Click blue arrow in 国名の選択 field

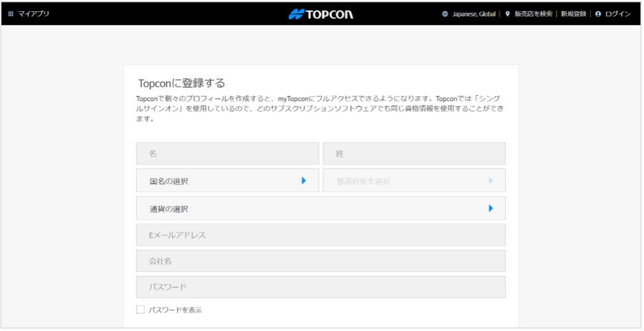pyautogui.click(x=303, y=180)
